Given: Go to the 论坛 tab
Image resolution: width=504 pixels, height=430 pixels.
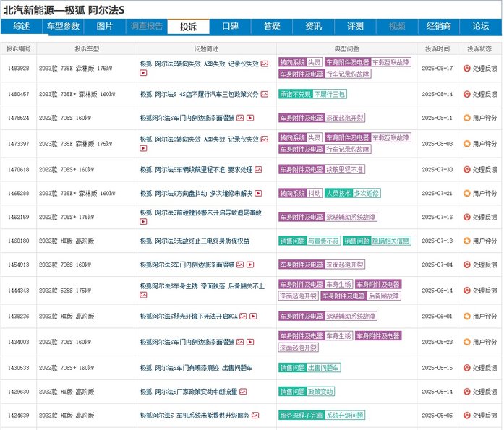Looking at the screenshot, I should [x=480, y=26].
